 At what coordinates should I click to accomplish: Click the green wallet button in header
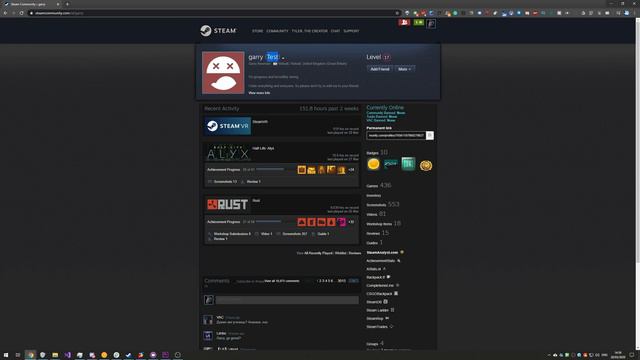coord(418,22)
